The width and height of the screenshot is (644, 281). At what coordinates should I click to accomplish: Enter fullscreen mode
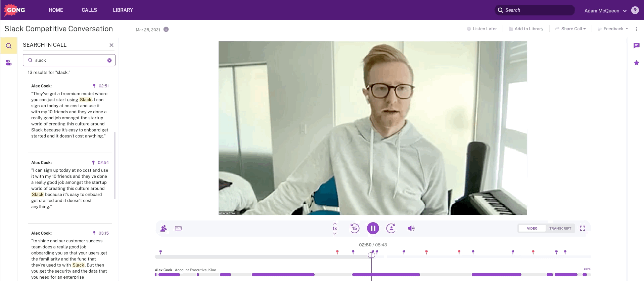[583, 229]
